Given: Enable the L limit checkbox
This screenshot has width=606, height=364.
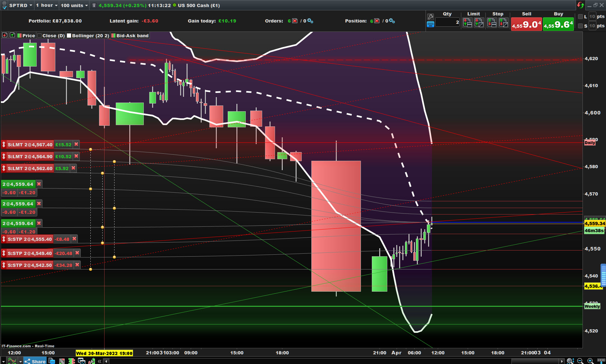Looking at the screenshot, I should (580, 17).
